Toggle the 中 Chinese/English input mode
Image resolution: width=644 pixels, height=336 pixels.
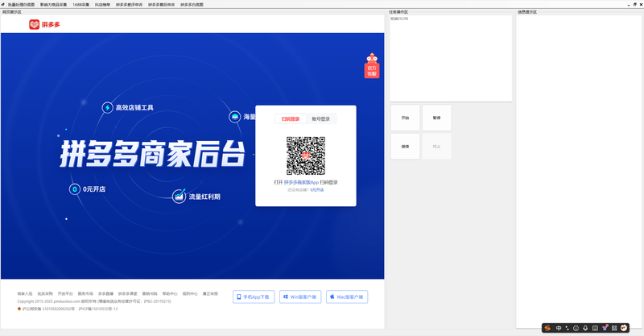coord(559,328)
